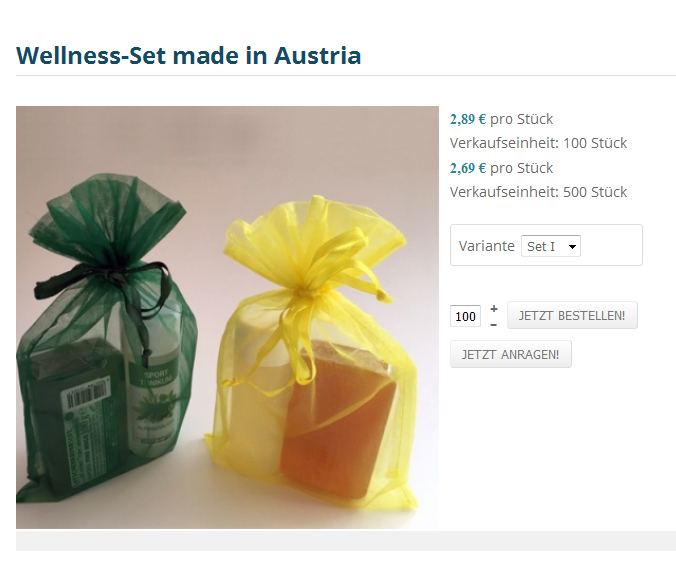This screenshot has height=564, width=676.
Task: Focus the quantity field showing 100
Action: click(x=465, y=316)
